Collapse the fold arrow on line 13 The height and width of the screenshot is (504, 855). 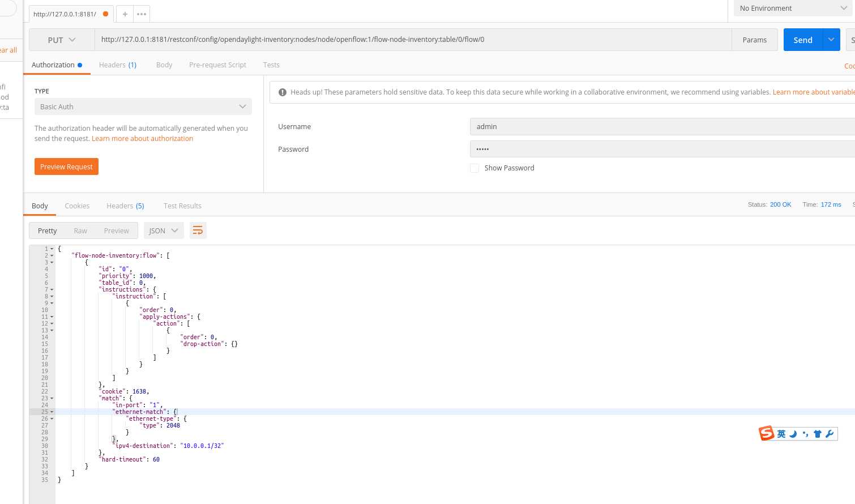coord(52,330)
